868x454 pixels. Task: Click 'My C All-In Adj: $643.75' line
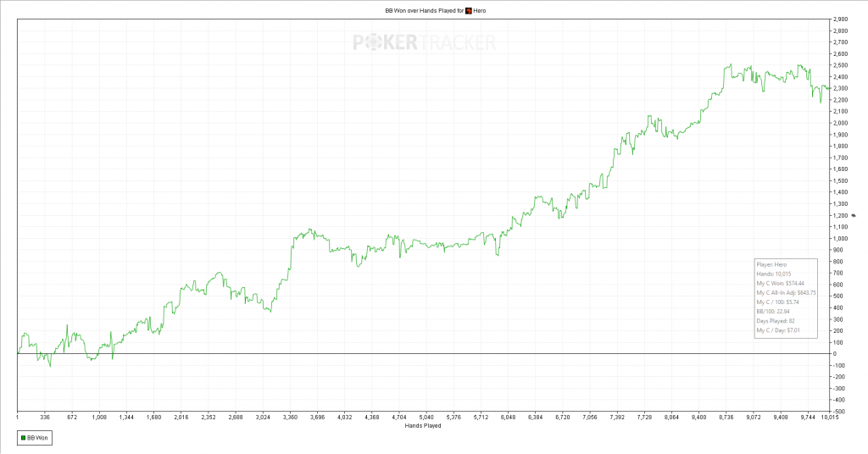tap(786, 292)
